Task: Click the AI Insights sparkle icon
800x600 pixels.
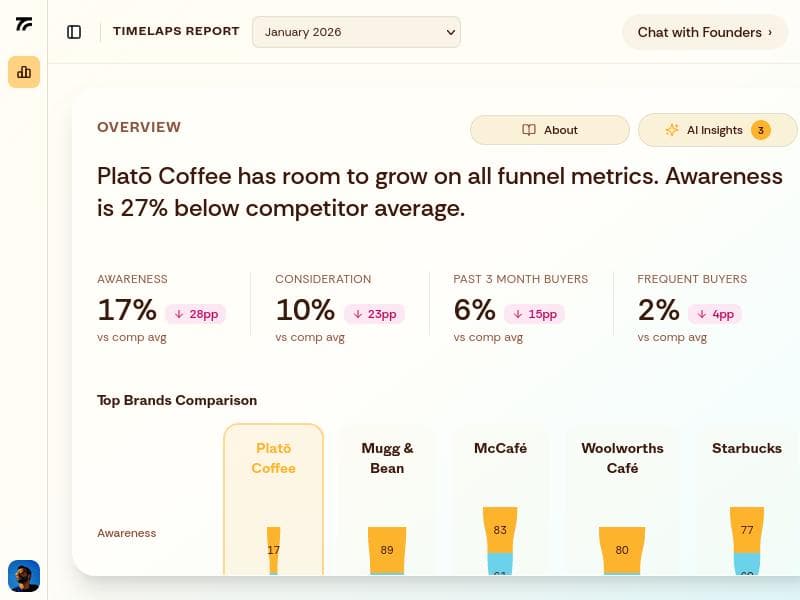Action: 672,130
